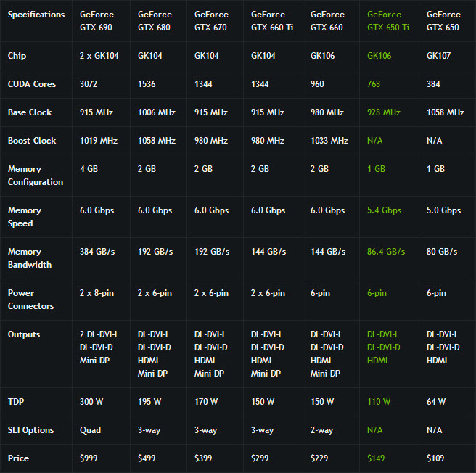This screenshot has height=473, width=476.
Task: Select the 2-way SLI option cell
Action: (321, 430)
